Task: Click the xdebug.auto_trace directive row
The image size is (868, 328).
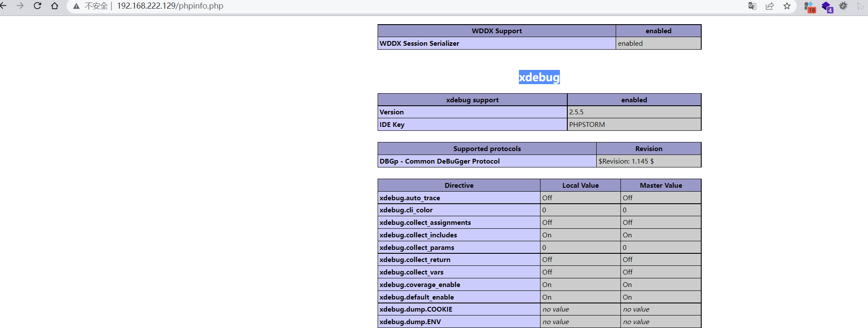Action: pos(539,198)
